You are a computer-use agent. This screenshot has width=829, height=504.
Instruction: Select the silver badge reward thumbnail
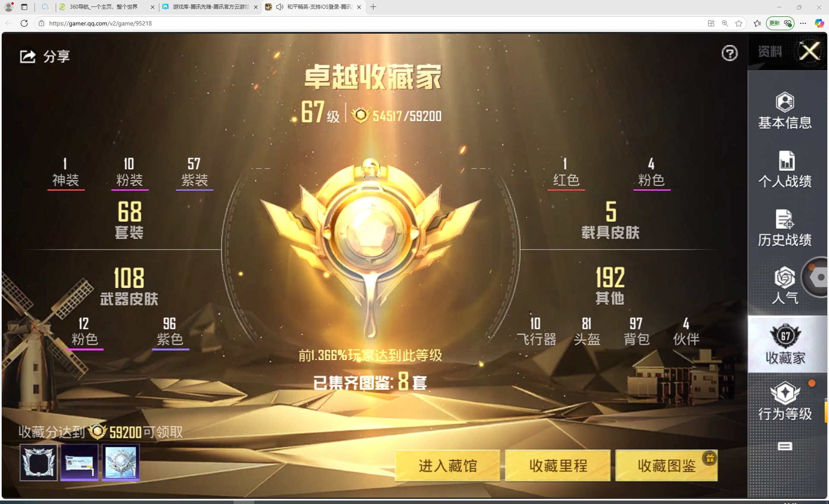pos(121,463)
